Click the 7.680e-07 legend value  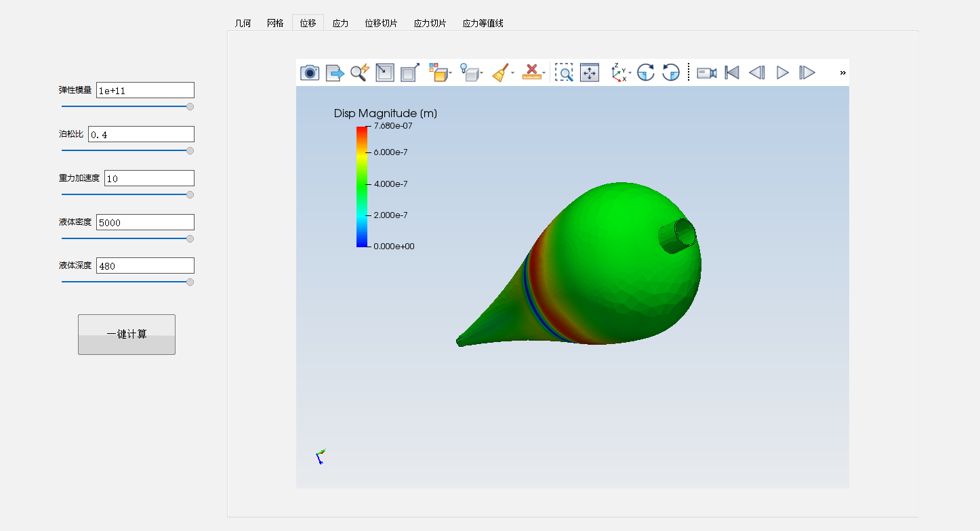click(394, 126)
